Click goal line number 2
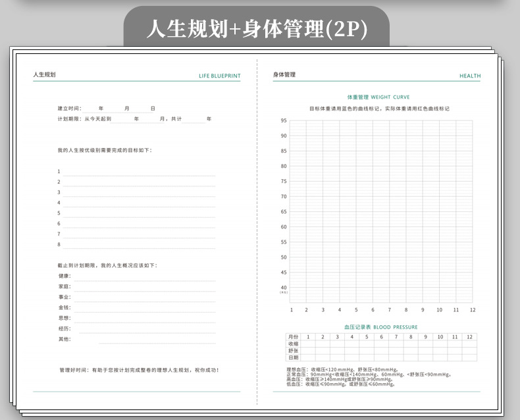 (136, 182)
